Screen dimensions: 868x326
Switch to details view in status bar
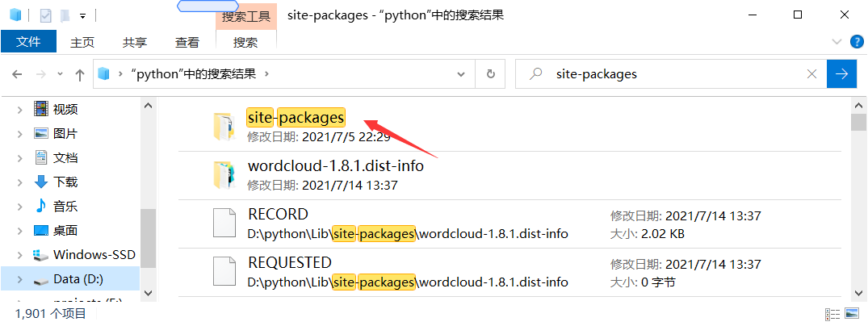click(x=832, y=314)
